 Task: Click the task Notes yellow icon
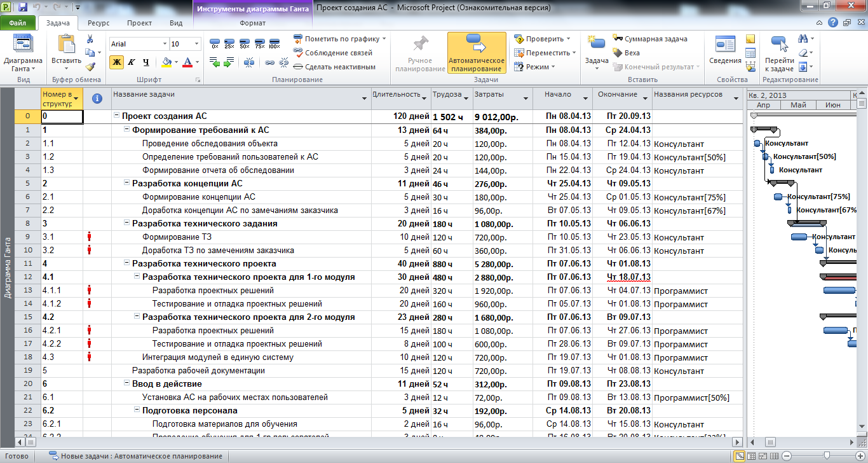pos(750,39)
